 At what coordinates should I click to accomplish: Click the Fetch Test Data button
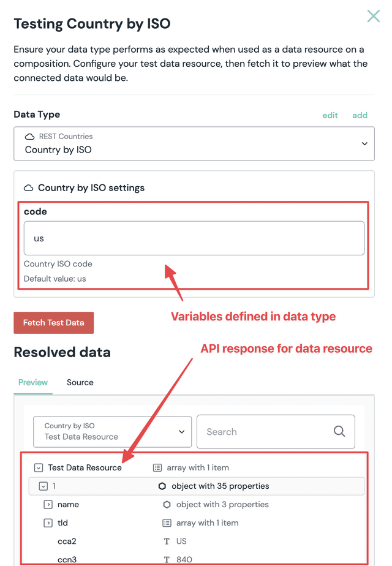pos(53,322)
